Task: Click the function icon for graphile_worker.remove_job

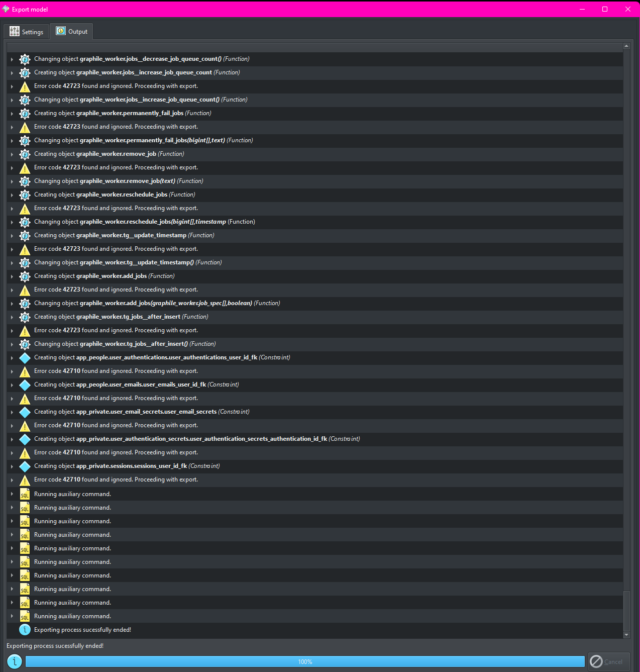Action: [x=25, y=154]
